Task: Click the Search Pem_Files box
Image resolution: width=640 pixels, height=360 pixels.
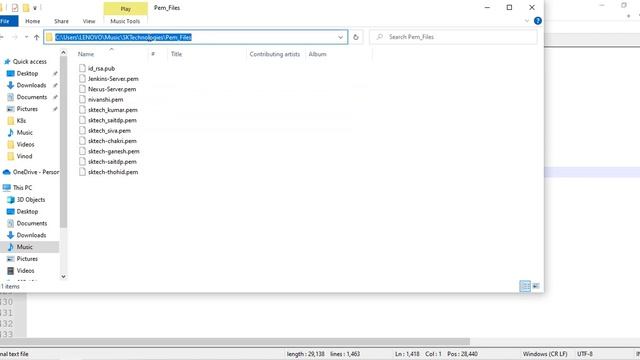Action: click(453, 37)
